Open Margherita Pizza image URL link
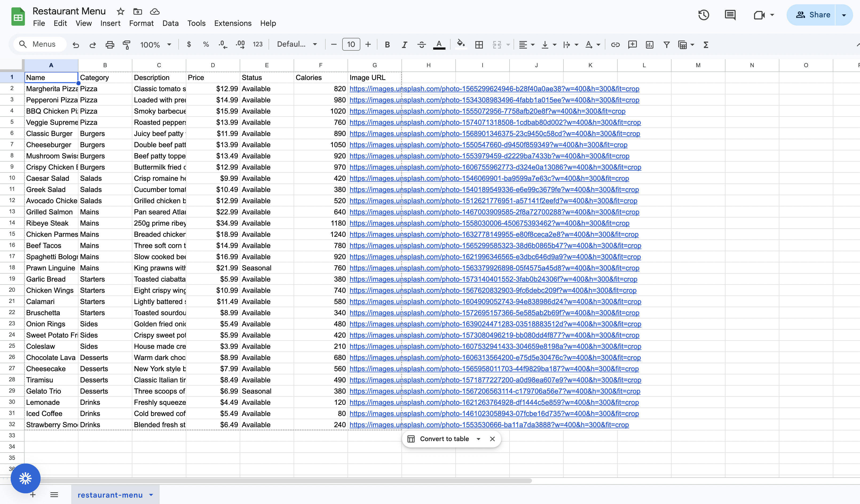Screen dimensions: 860x504 tap(494, 89)
